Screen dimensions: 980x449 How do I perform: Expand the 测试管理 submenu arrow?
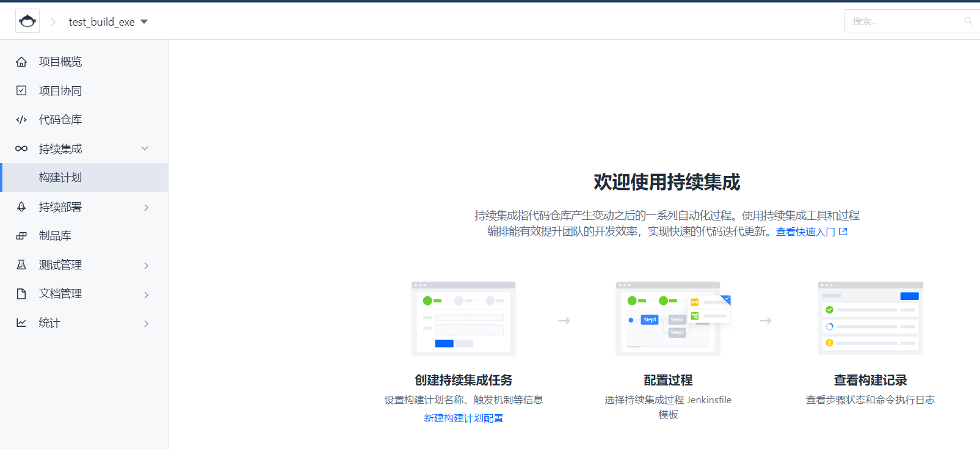click(x=146, y=265)
